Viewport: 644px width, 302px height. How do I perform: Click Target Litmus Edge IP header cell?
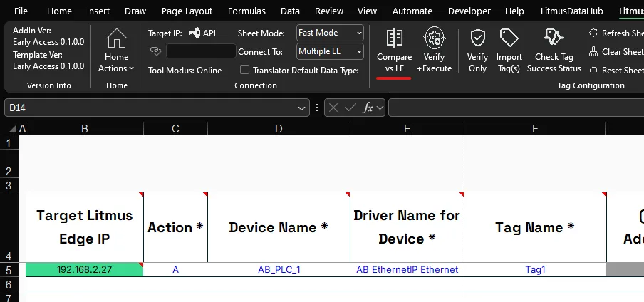click(85, 226)
